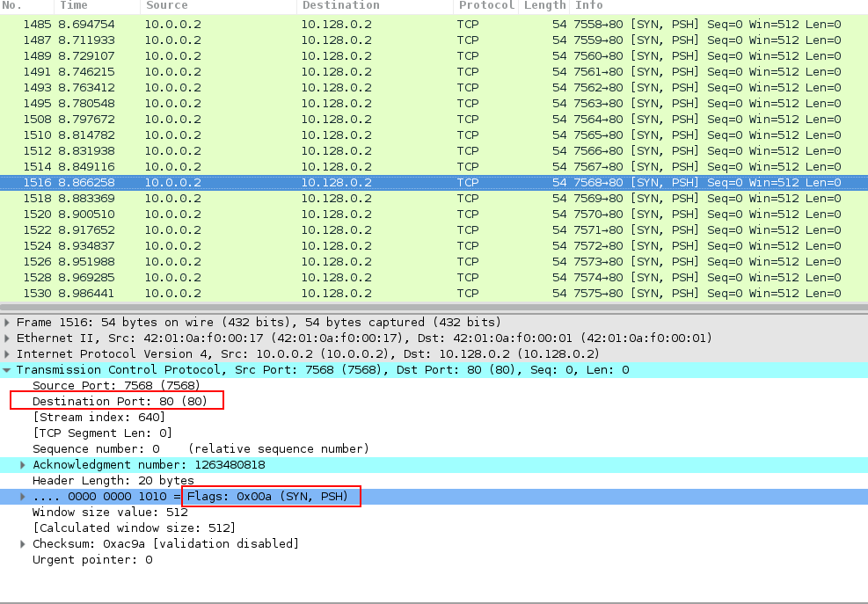Select the Header Length: 20 bytes field
The width and height of the screenshot is (868, 604).
(434, 481)
